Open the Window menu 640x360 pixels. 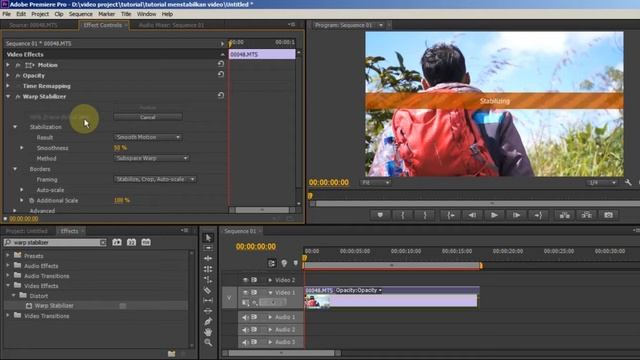click(147, 14)
